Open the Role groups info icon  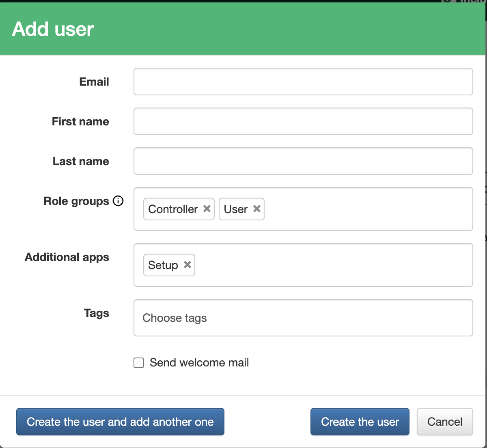118,201
